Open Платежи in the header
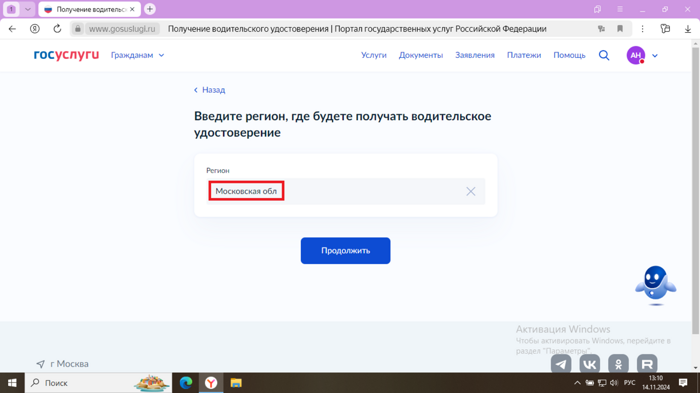The height and width of the screenshot is (393, 700). coord(524,55)
